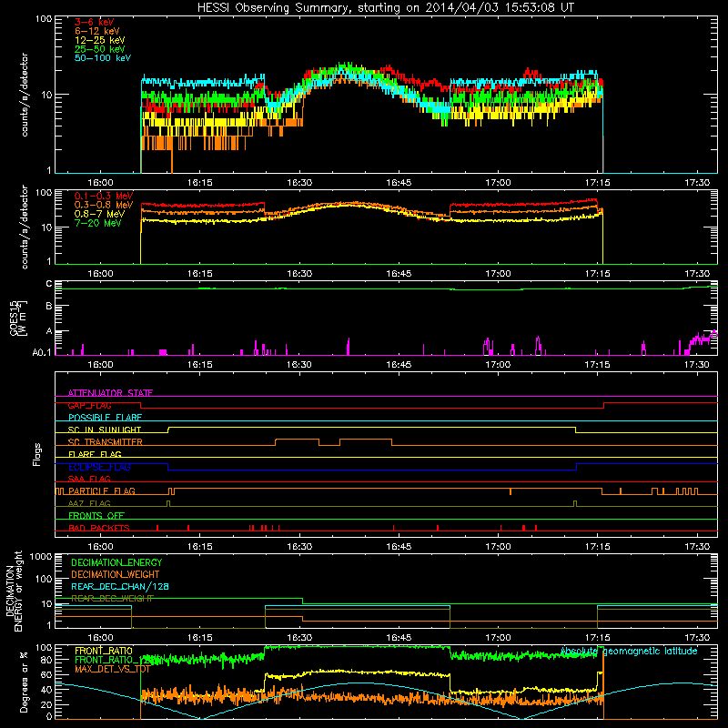The image size is (728, 728).
Task: Click the 16:30 tick under top plot
Action: tap(299, 183)
